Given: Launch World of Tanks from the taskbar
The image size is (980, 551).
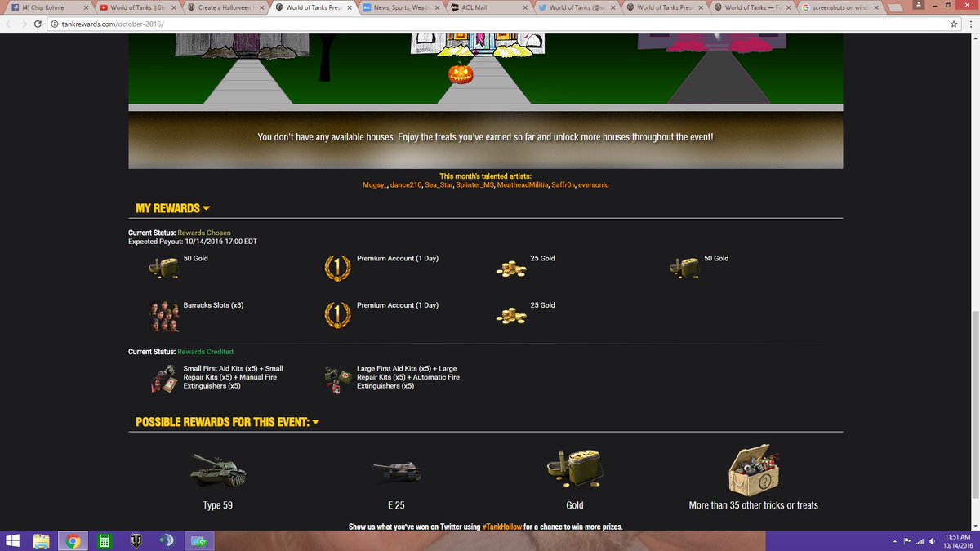Looking at the screenshot, I should [135, 540].
